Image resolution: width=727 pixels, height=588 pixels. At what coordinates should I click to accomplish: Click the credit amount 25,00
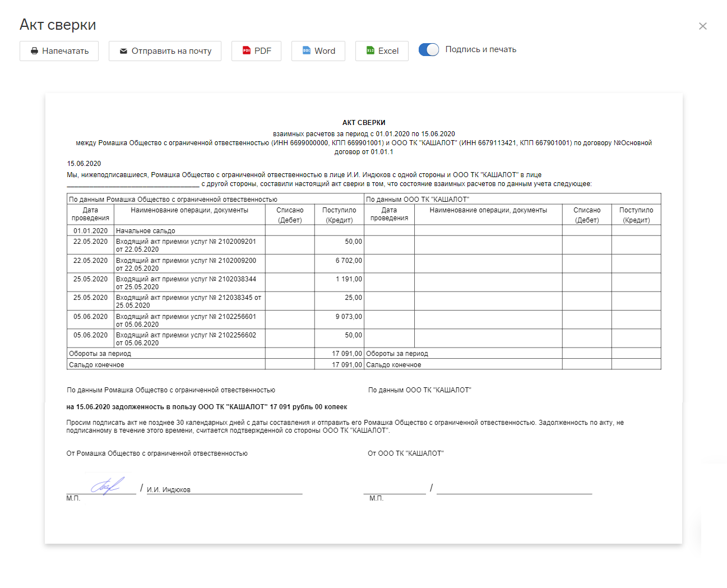pos(353,298)
